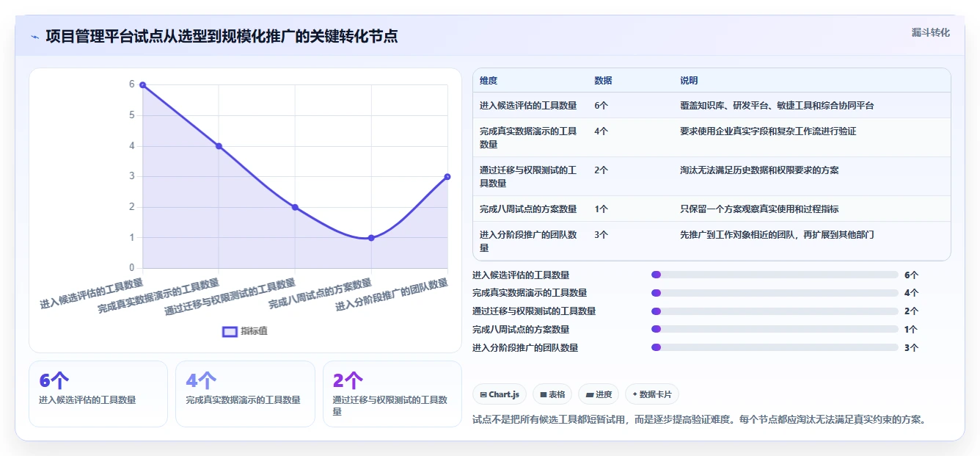This screenshot has height=456, width=980.
Task: Click the y-axis tick label 5
Action: coord(132,115)
